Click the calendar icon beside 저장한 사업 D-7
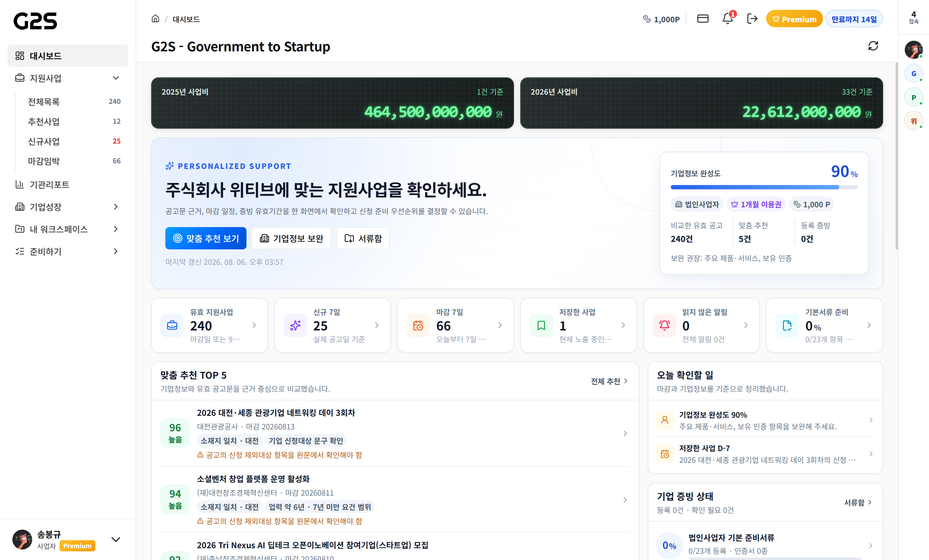This screenshot has width=929, height=560. point(665,454)
